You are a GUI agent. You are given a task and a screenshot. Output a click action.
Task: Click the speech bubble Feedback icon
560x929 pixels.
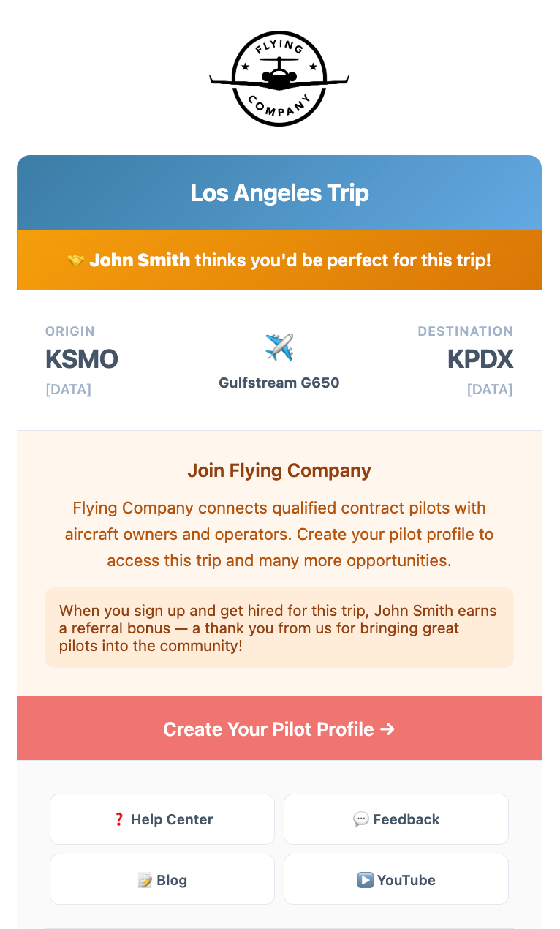pyautogui.click(x=361, y=819)
